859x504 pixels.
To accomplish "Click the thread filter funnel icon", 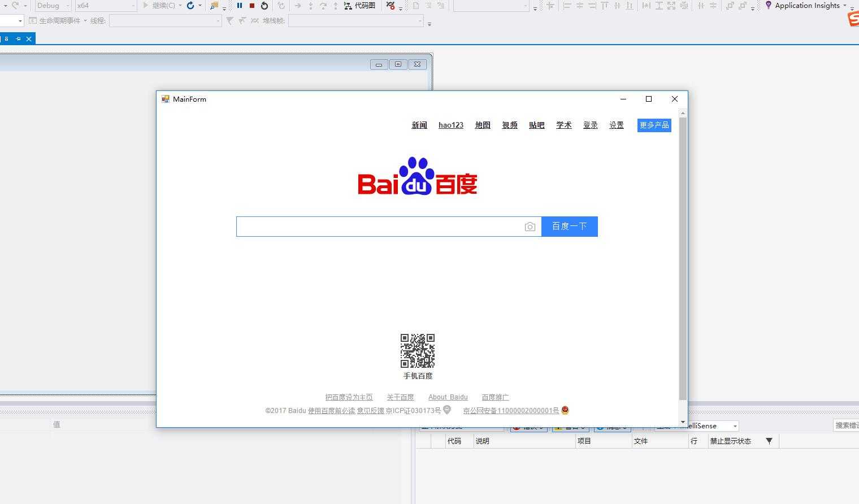I will tap(229, 20).
